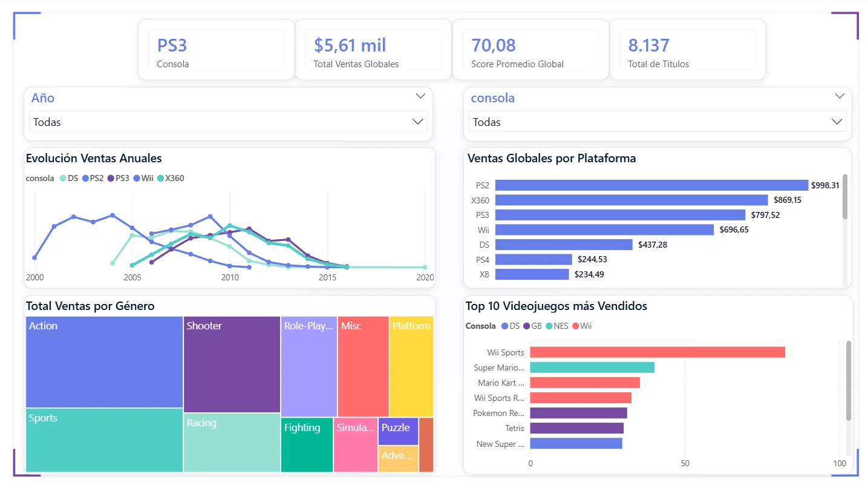The width and height of the screenshot is (868, 485).
Task: Select the NES legend dot in Top 10
Action: click(549, 326)
